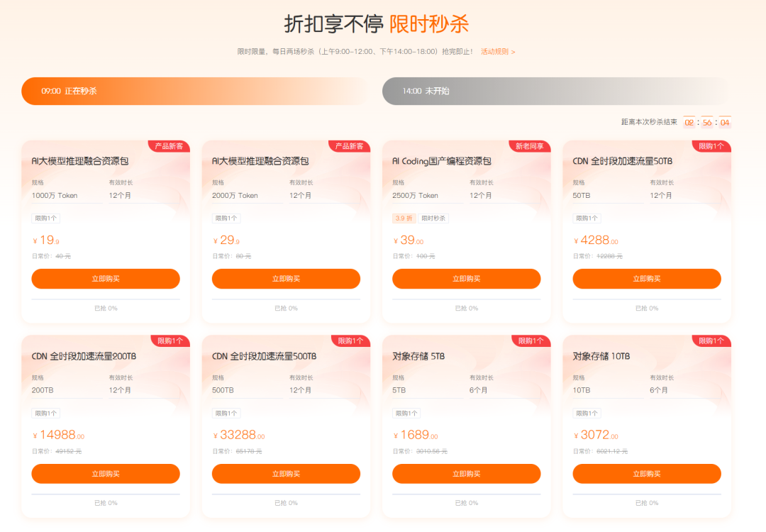This screenshot has height=532, width=766.
Task: Click the ¥1689.00 sale price
Action: 416,436
